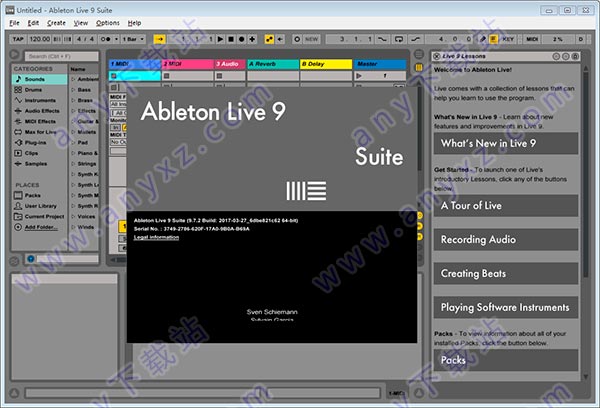This screenshot has width=600, height=408.
Task: Select the Max for Live category icon
Action: (18, 132)
